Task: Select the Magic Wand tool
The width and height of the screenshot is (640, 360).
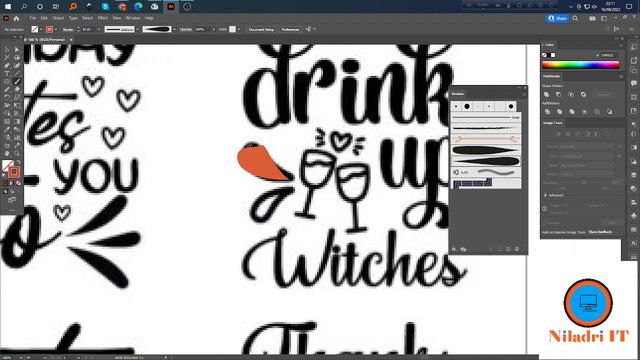Action: (7, 58)
